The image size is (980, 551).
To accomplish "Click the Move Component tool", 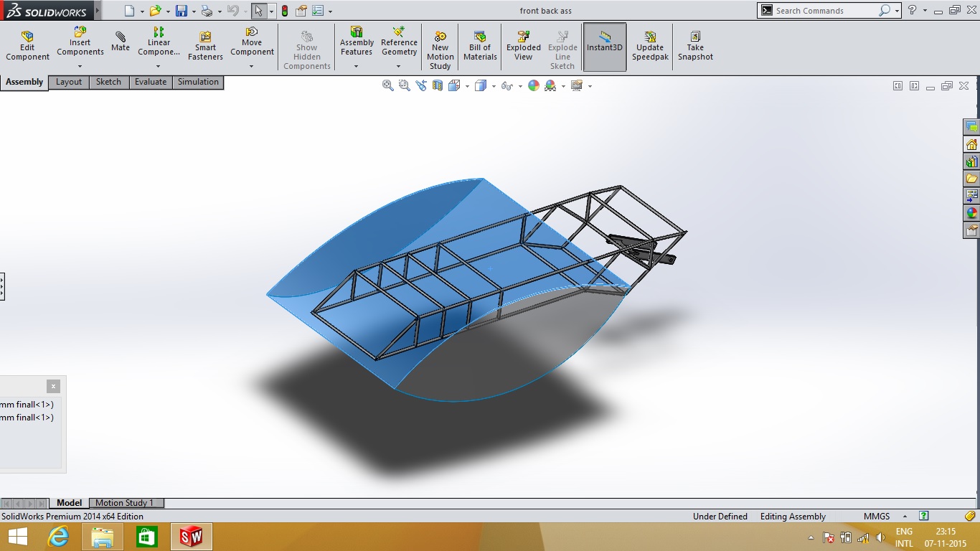I will (x=252, y=41).
